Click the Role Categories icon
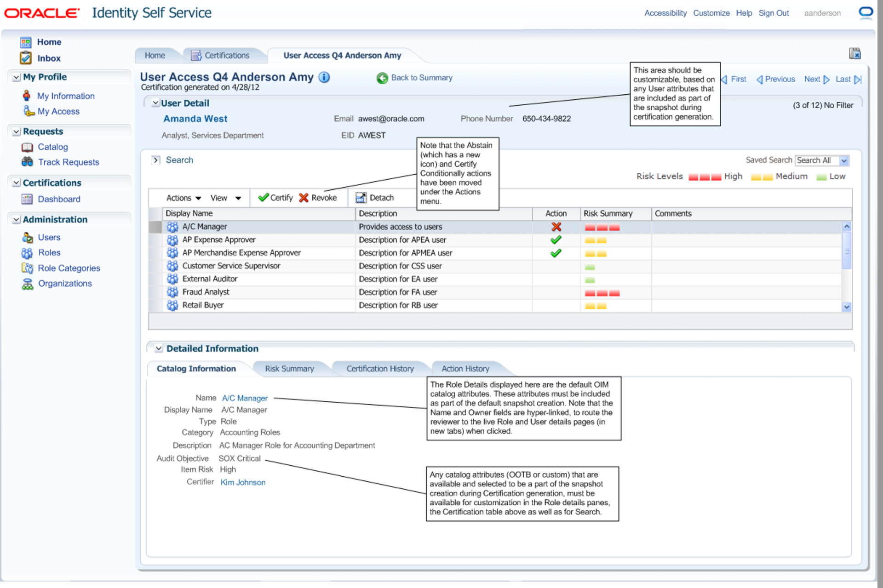Screen dimensions: 883x588 (x=27, y=268)
